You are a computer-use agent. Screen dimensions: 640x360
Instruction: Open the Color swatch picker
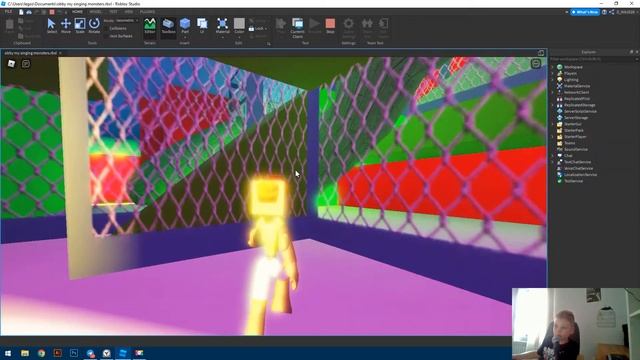(239, 24)
